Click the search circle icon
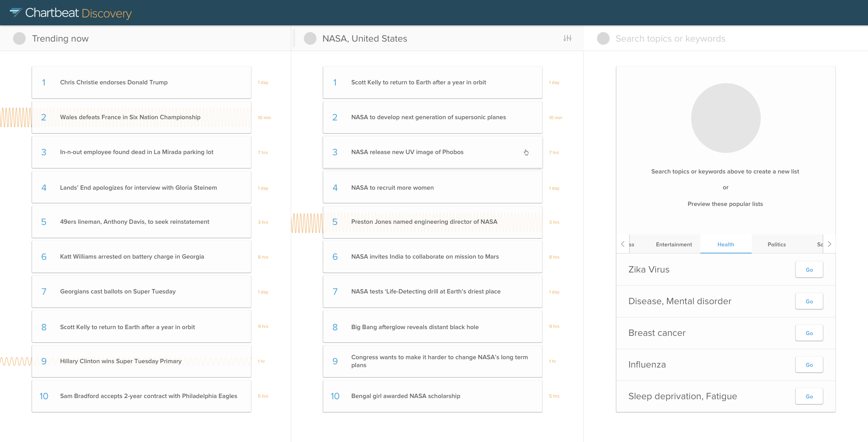 coord(603,38)
